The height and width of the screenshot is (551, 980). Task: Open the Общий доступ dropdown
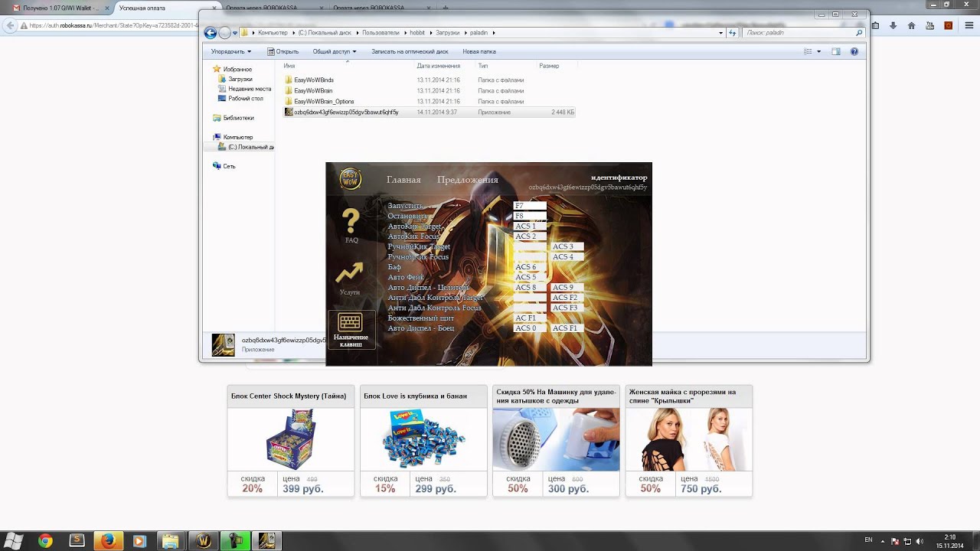click(335, 51)
